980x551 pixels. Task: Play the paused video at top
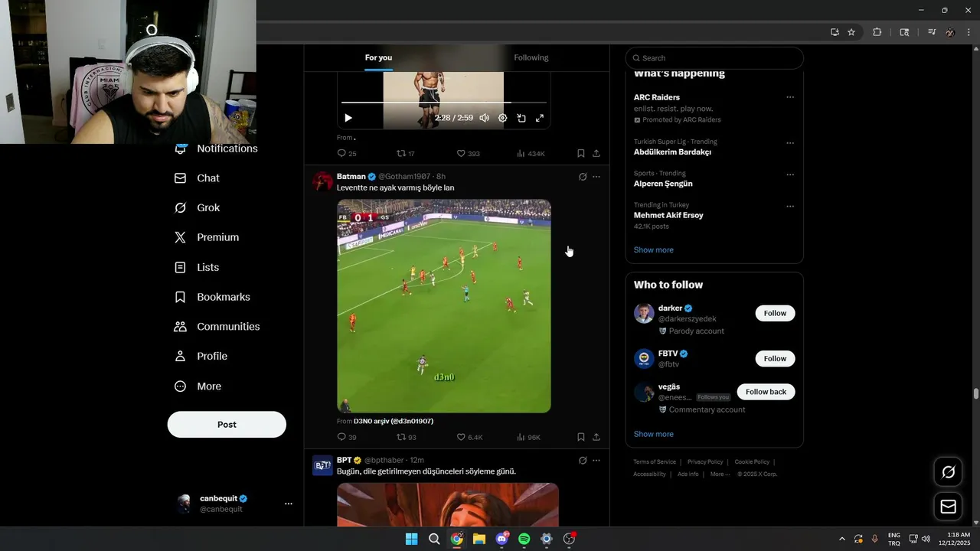click(348, 118)
